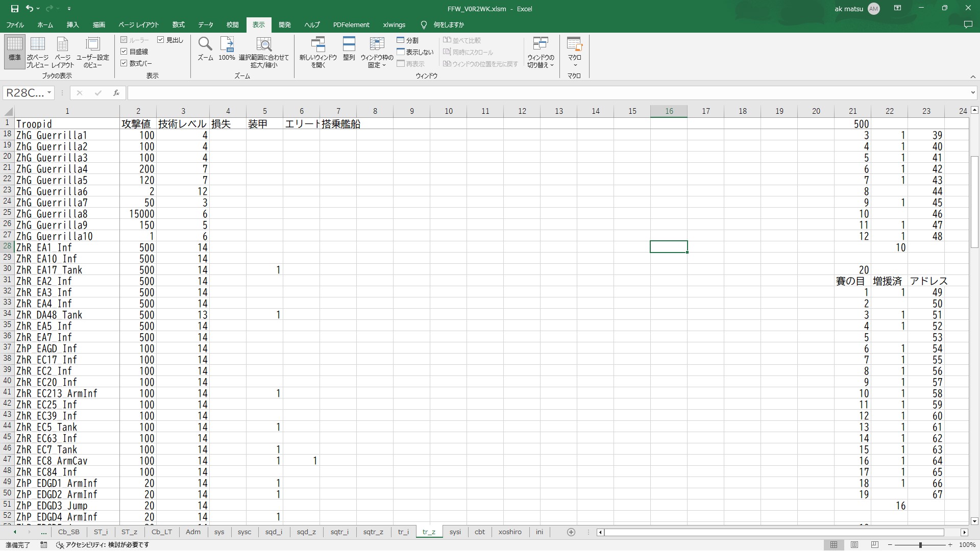The image size is (980, 551).
Task: Click the ak matsu account name
Action: coord(849,9)
